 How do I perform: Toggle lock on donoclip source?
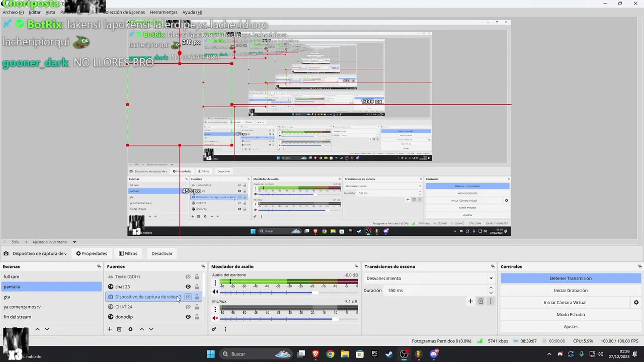tap(197, 317)
